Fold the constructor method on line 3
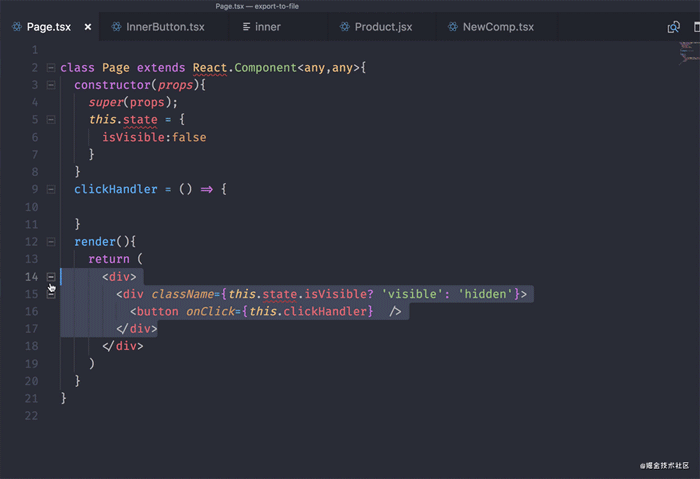Image resolution: width=700 pixels, height=479 pixels. coord(50,85)
